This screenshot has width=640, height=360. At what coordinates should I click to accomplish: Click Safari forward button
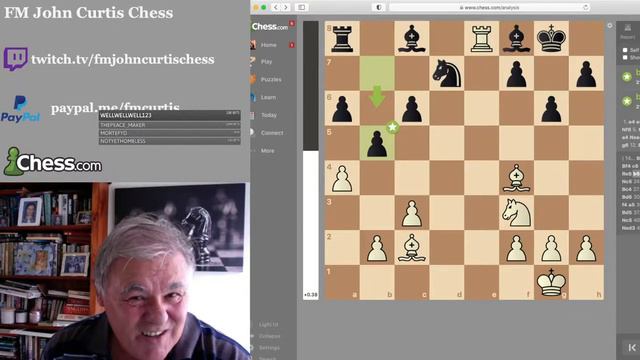point(286,7)
